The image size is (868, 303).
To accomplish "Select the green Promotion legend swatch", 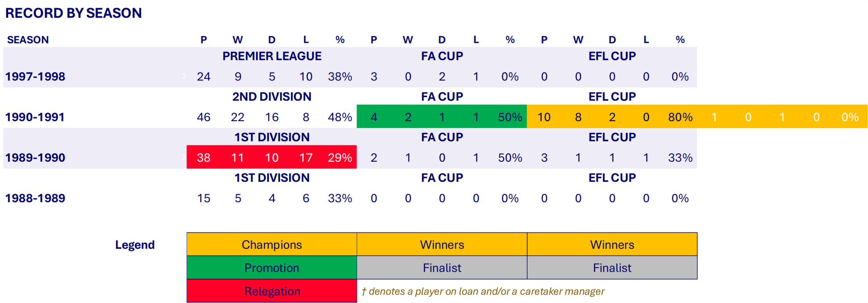I will [272, 268].
